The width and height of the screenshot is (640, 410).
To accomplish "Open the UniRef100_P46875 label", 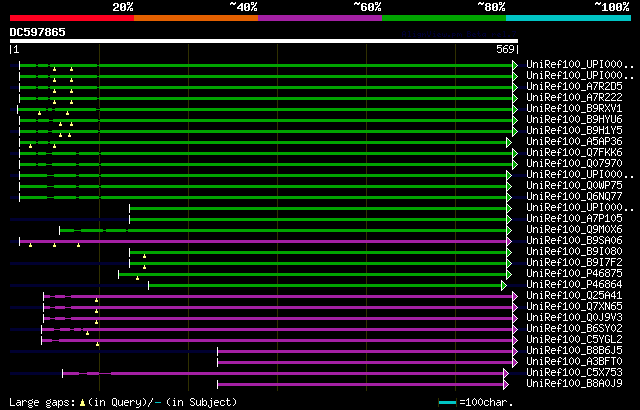I will tap(574, 274).
